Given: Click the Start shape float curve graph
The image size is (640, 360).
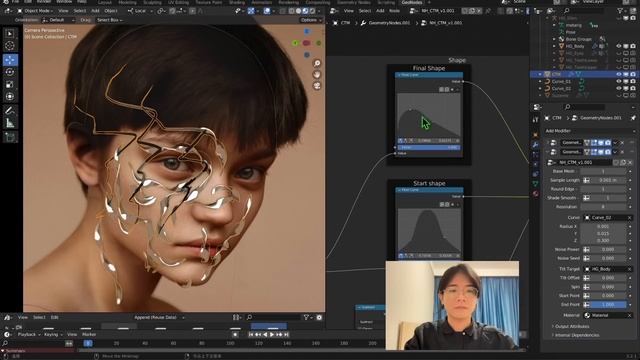Looking at the screenshot, I should [429, 230].
